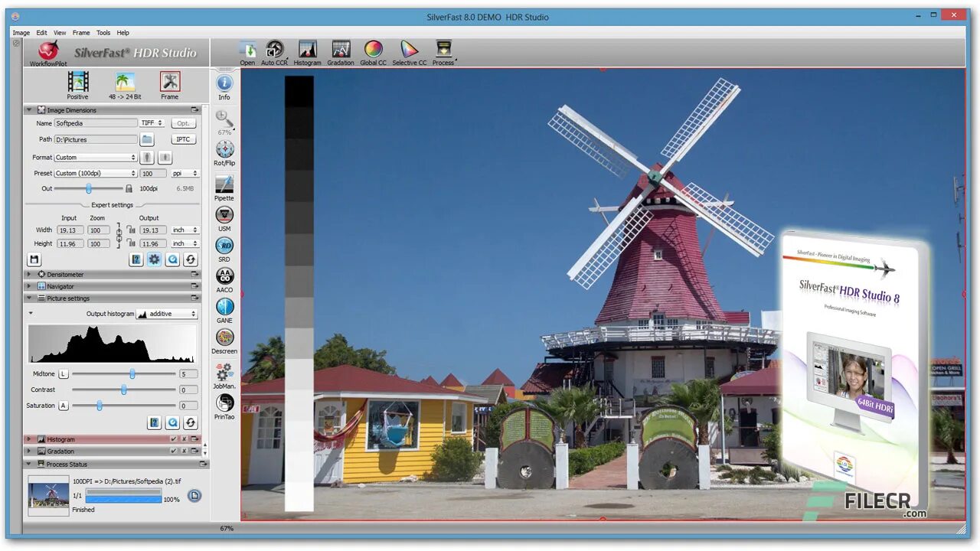
Task: Expand the Densitometer panel
Action: (30, 274)
